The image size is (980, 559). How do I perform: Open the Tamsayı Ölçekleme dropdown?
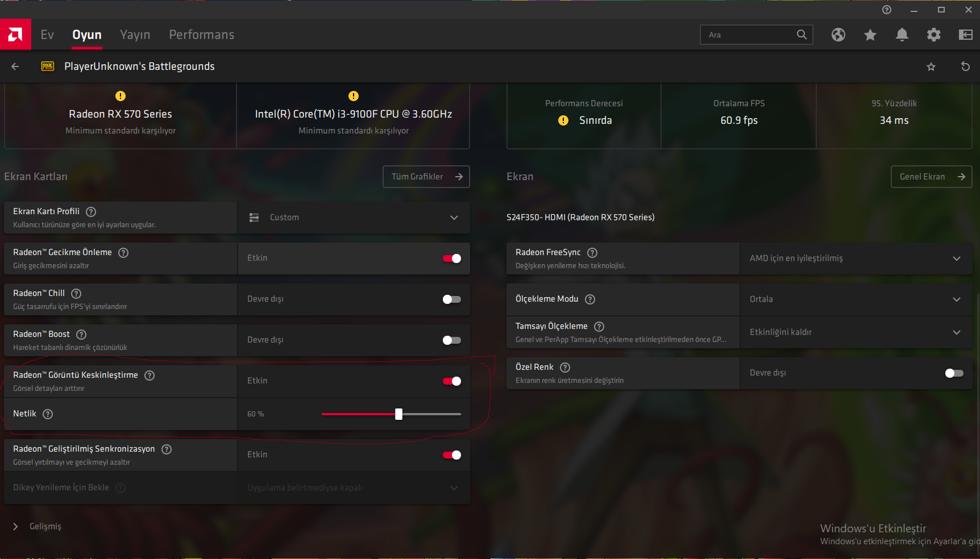(856, 332)
